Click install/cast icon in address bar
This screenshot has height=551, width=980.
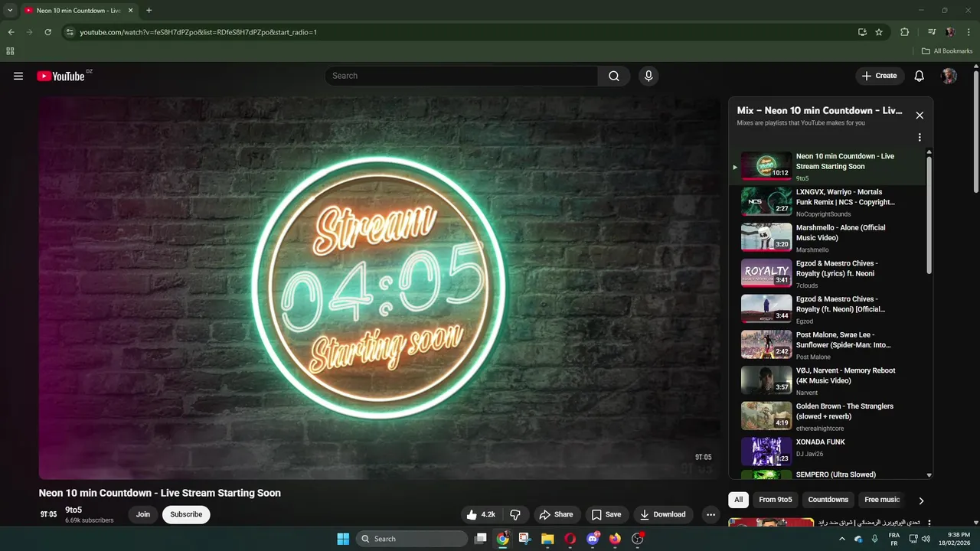pyautogui.click(x=862, y=32)
